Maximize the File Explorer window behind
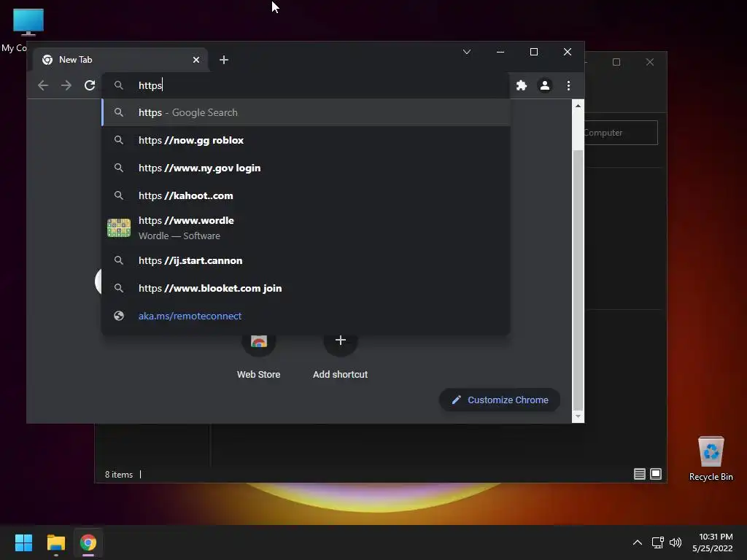The image size is (747, 560). [x=616, y=62]
